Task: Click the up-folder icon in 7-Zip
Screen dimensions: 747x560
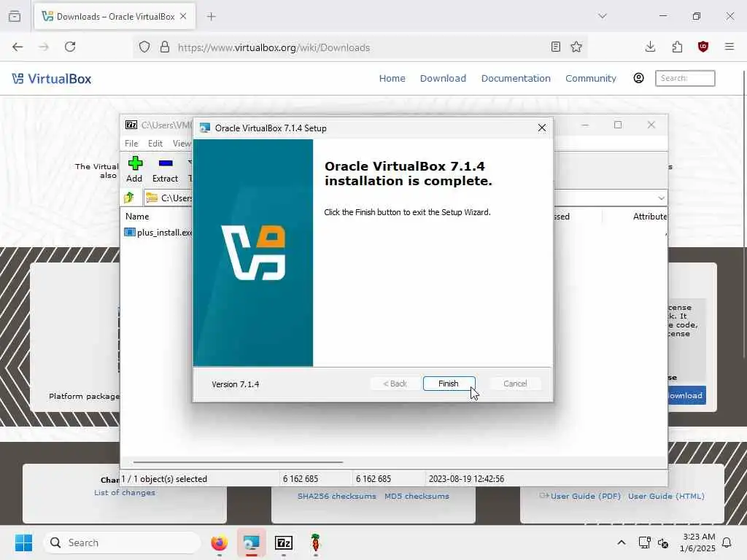Action: pyautogui.click(x=129, y=198)
